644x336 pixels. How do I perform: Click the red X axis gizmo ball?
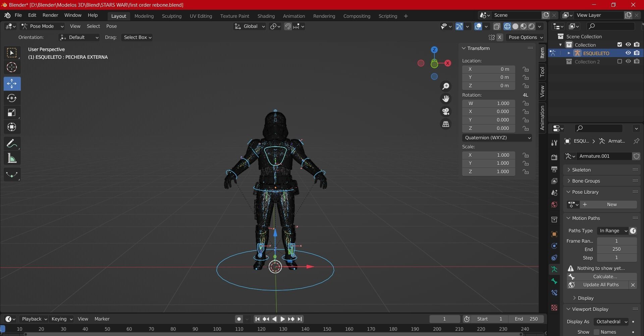447,63
